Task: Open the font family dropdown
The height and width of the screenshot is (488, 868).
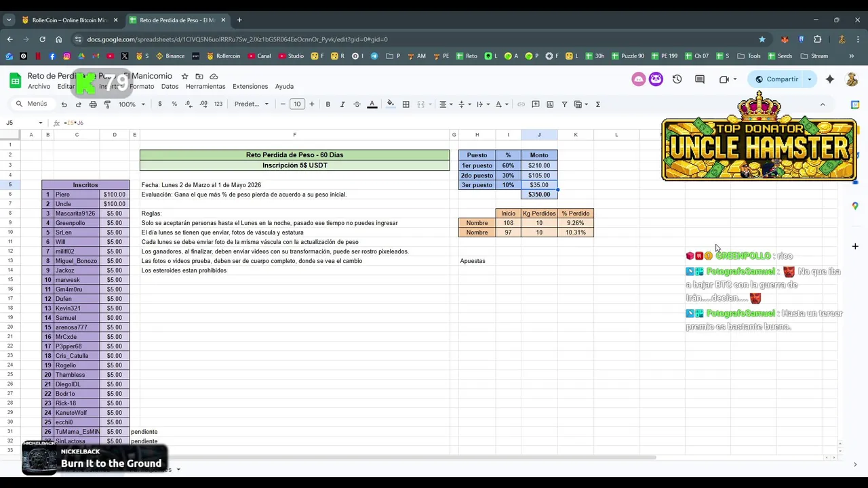Action: pos(252,104)
